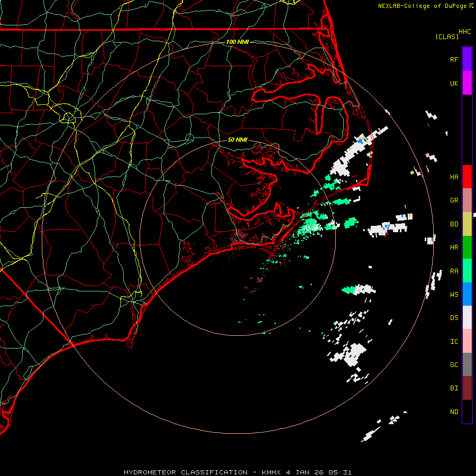Select the GR dusty-pink legend swatch
Viewport: 476px width, 476px height.
click(x=467, y=200)
